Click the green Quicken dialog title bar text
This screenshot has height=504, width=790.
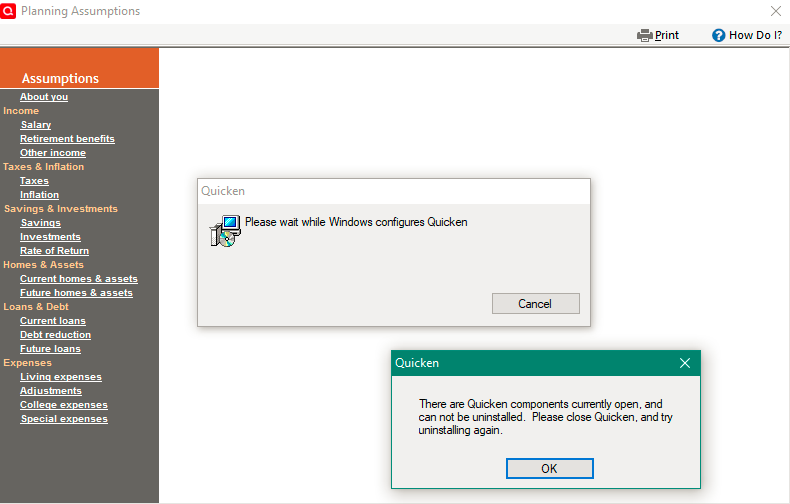[417, 363]
